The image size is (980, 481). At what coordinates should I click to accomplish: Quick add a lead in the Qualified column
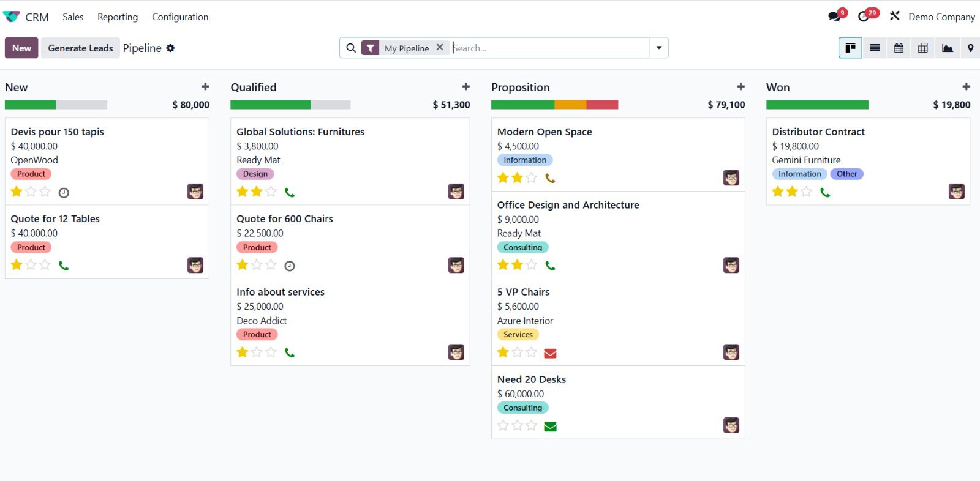tap(466, 87)
